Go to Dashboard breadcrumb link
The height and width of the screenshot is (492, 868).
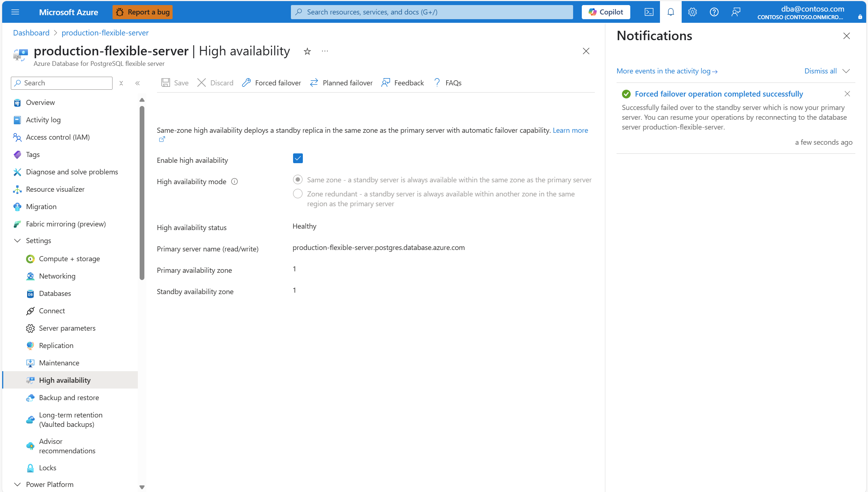(x=31, y=33)
